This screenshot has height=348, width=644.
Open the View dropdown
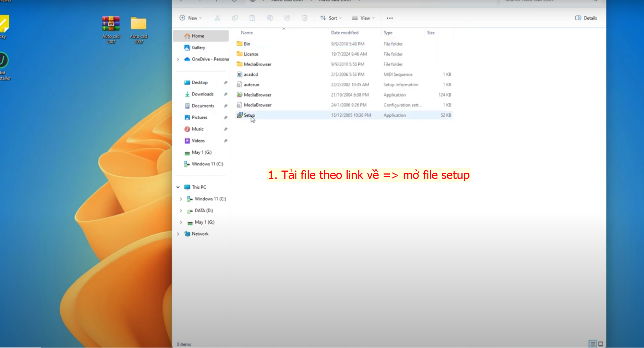(363, 18)
